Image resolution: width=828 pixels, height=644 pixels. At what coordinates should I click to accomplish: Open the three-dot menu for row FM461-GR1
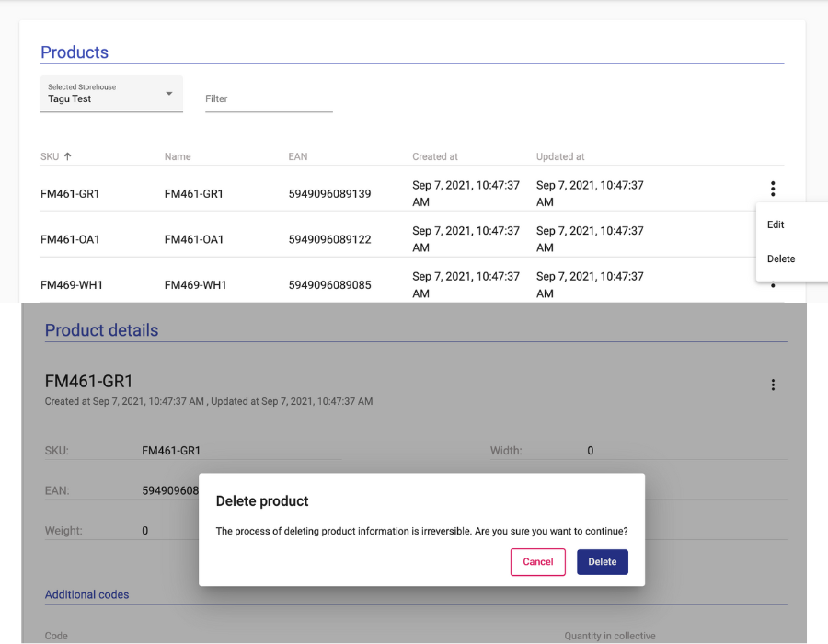click(x=773, y=189)
